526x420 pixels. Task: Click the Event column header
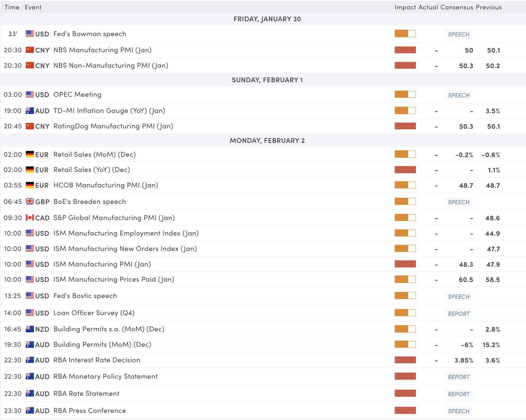[33, 7]
